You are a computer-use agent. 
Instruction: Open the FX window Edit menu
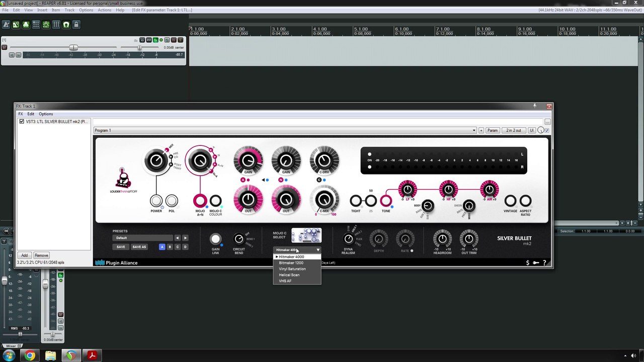pos(31,114)
